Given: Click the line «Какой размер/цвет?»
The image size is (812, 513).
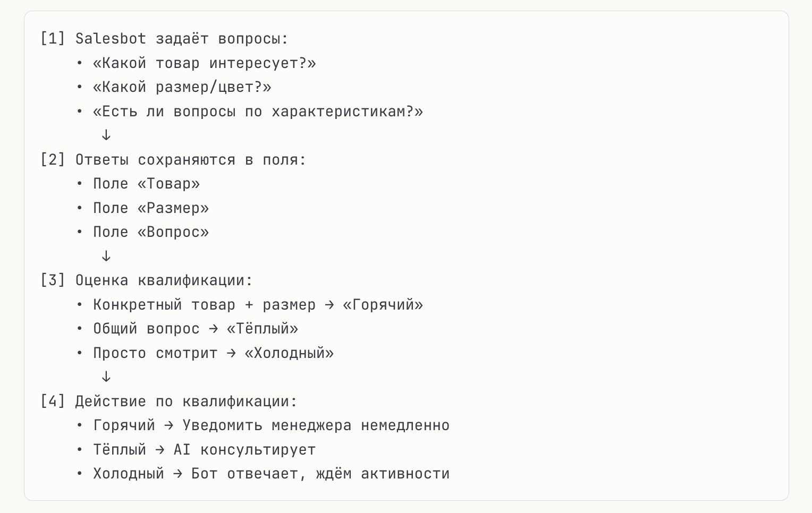Looking at the screenshot, I should point(182,87).
